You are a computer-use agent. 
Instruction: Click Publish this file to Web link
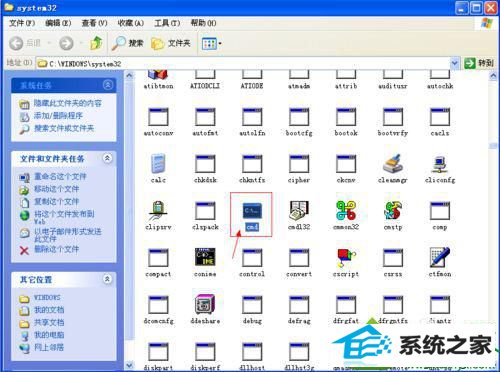64,217
